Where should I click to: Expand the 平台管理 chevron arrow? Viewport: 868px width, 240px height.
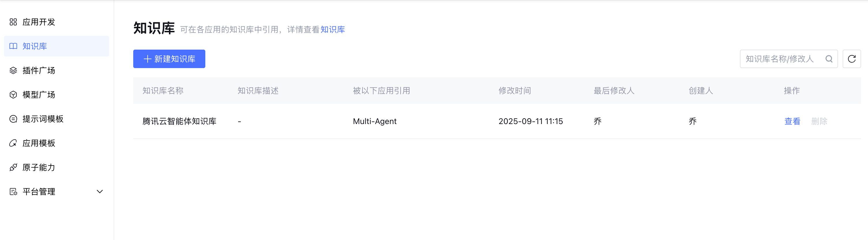point(100,192)
